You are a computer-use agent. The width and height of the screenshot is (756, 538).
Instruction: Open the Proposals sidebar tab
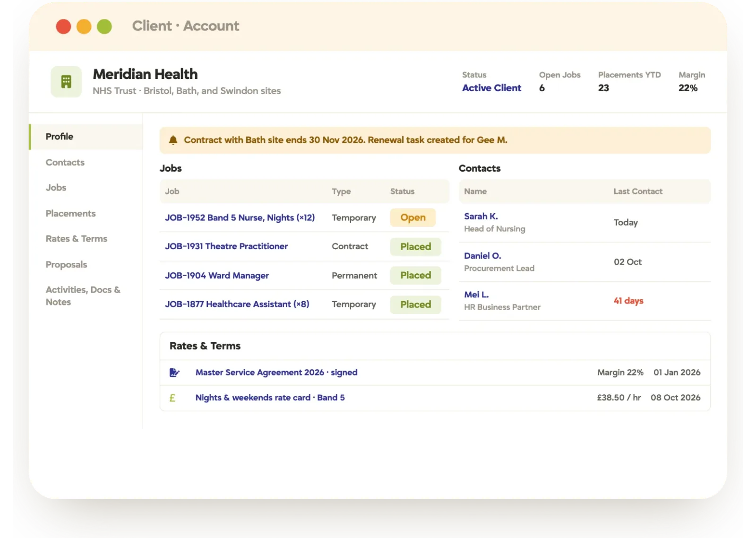click(x=66, y=265)
